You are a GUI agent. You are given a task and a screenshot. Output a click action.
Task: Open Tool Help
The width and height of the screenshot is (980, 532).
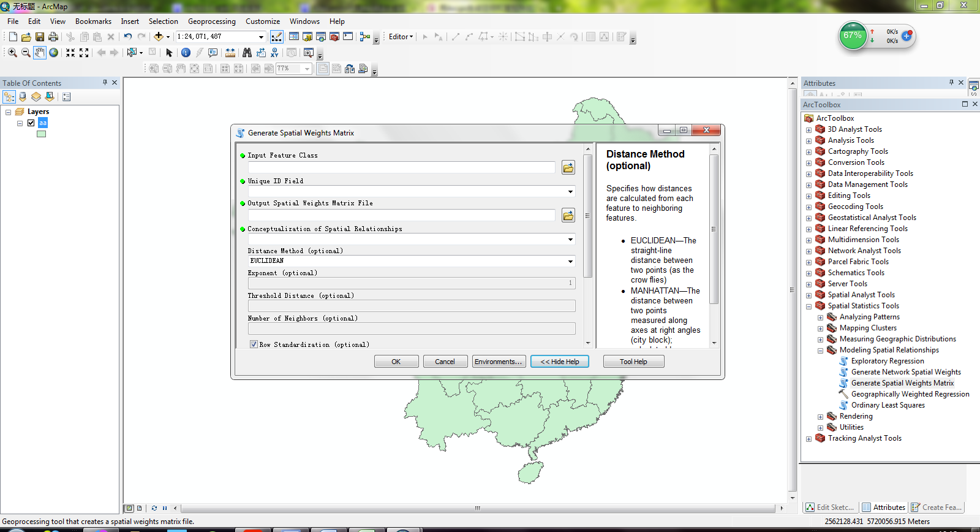633,362
